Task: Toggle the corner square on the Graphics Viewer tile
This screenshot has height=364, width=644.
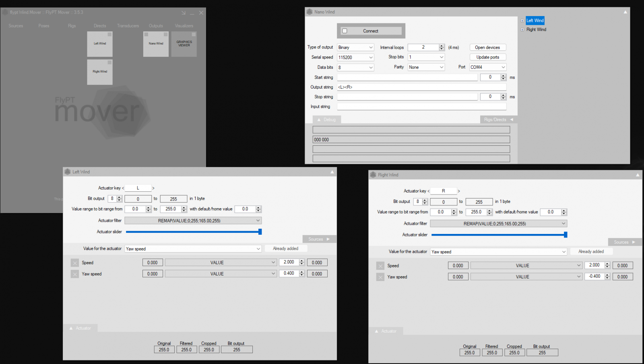Action: click(x=194, y=35)
